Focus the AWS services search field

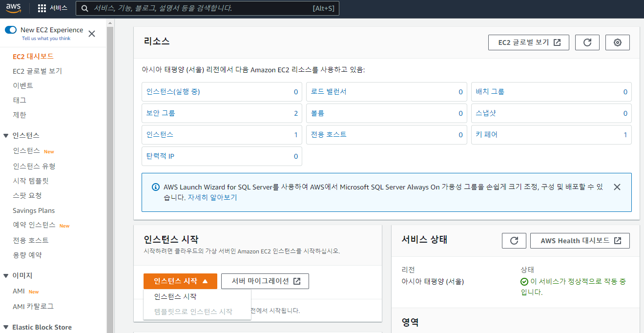208,8
